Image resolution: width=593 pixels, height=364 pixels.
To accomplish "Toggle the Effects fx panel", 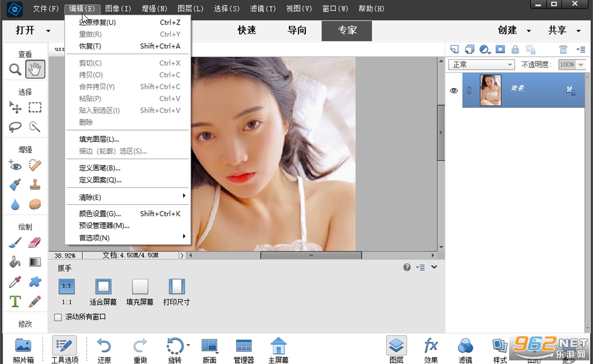I will coord(431,350).
